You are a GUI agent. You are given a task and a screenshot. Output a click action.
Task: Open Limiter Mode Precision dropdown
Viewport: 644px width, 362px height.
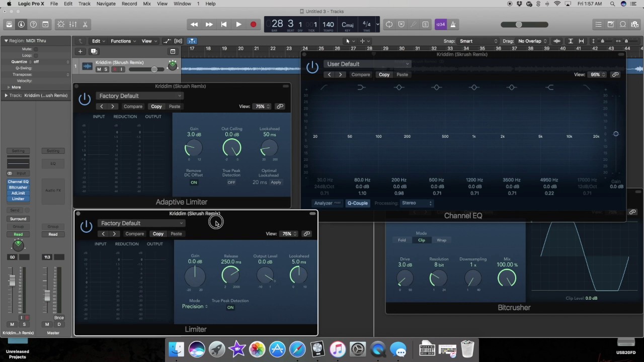point(195,306)
